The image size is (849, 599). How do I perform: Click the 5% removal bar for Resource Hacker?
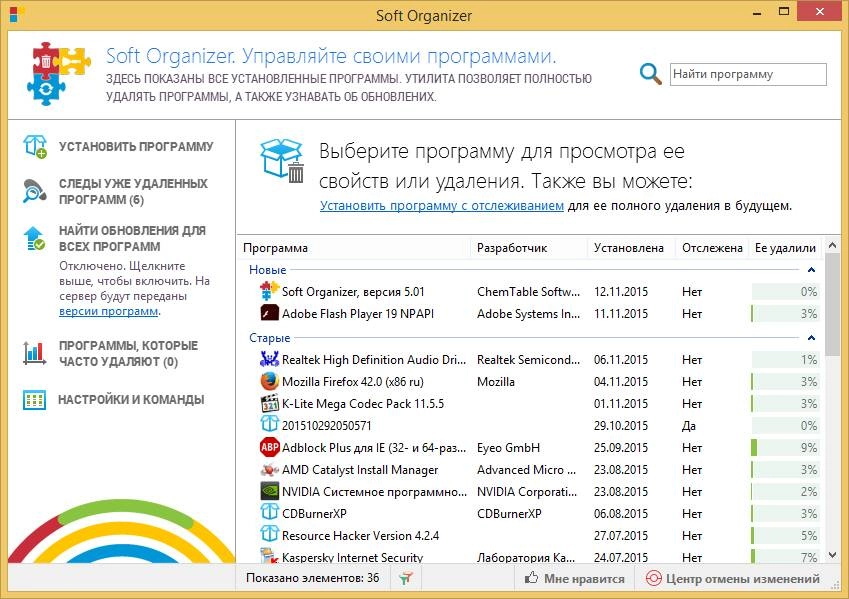click(785, 536)
